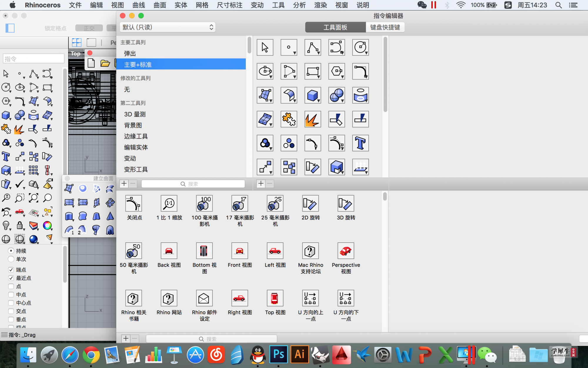
Task: Click the Rhino 邮件设定 envelope icon
Action: pos(204,298)
